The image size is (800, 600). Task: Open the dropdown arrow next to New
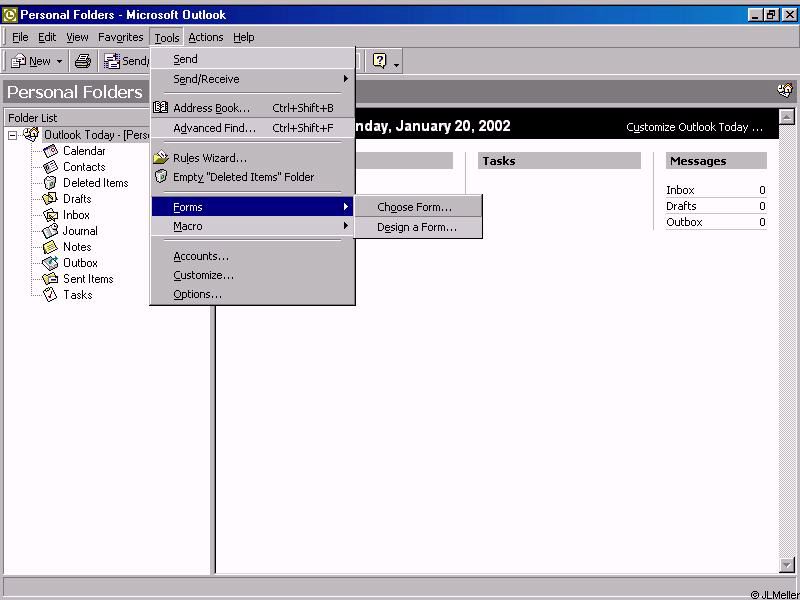tap(59, 62)
